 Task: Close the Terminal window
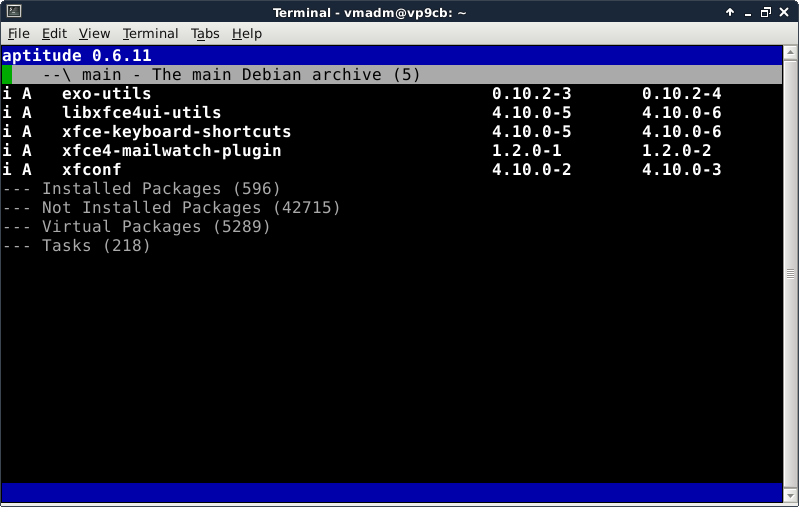click(x=787, y=11)
